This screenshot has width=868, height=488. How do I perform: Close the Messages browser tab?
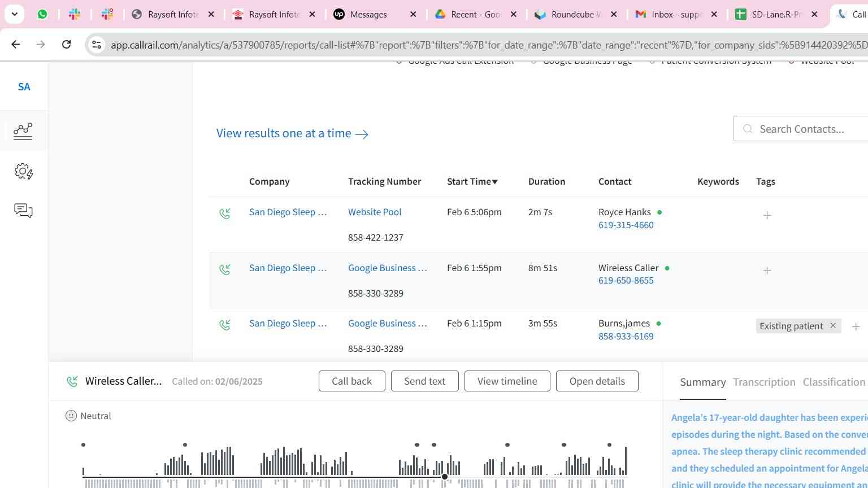tap(413, 14)
